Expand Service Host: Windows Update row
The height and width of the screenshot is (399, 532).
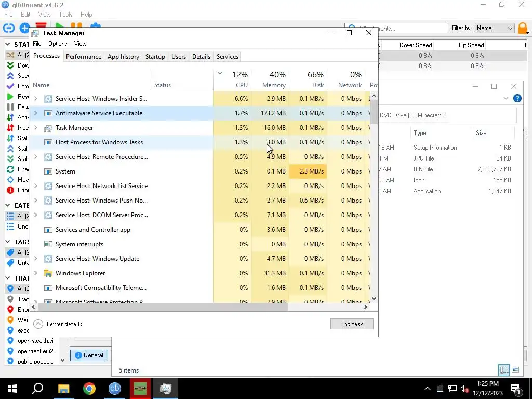36,259
